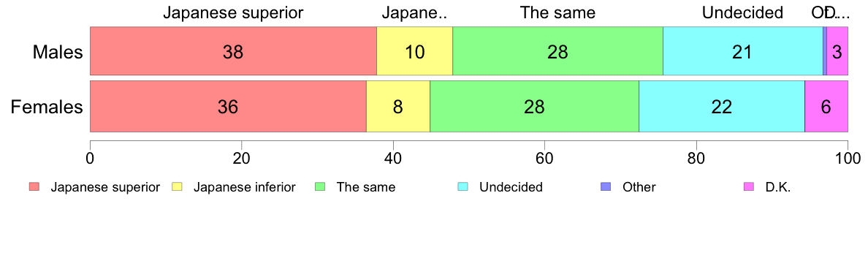Click the yellow Japanese inferior legend swatch
This screenshot has height=269, width=868.
(x=178, y=187)
